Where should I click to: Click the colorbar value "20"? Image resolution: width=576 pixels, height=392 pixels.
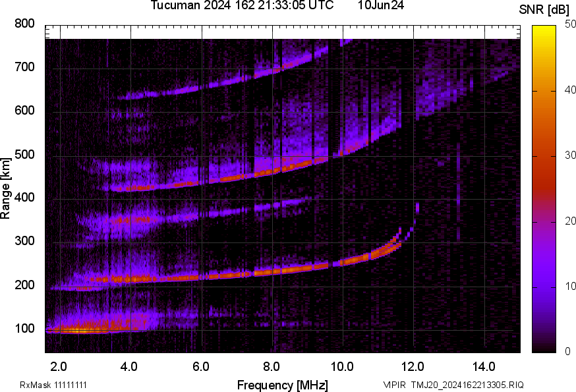[571, 221]
